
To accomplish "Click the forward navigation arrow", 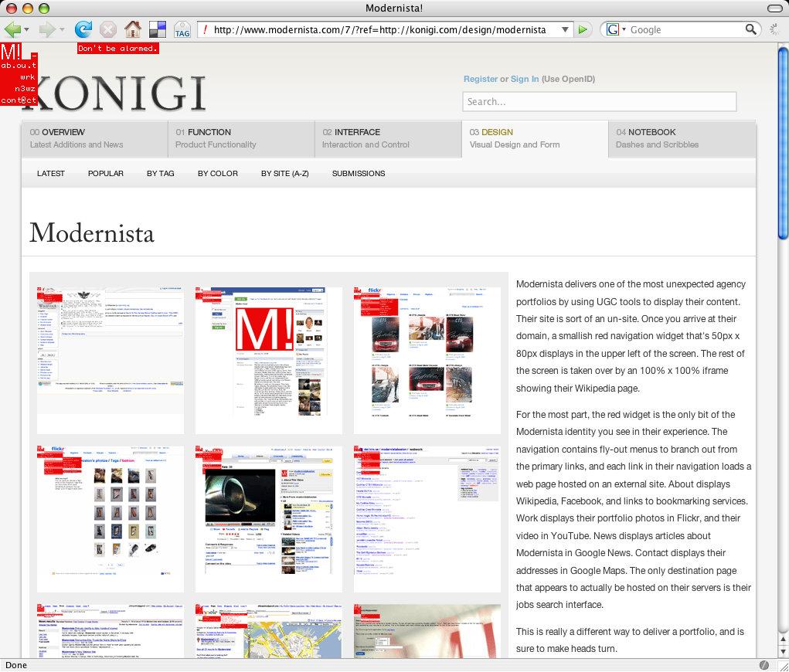I will pyautogui.click(x=47, y=29).
